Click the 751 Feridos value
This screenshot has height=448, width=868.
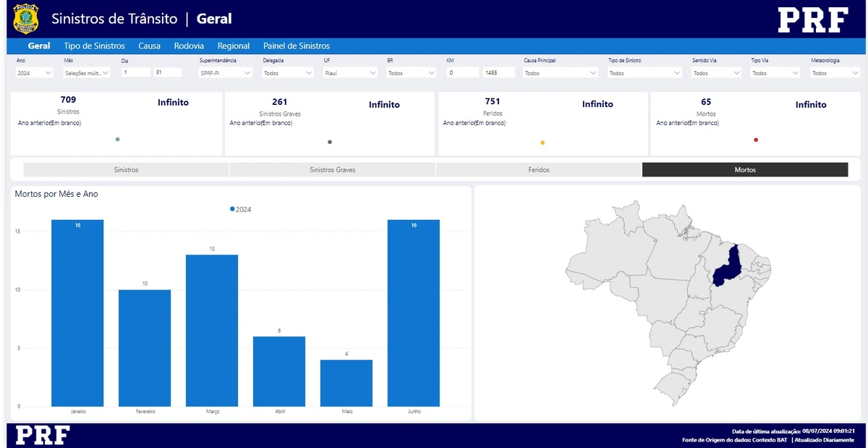(x=493, y=101)
